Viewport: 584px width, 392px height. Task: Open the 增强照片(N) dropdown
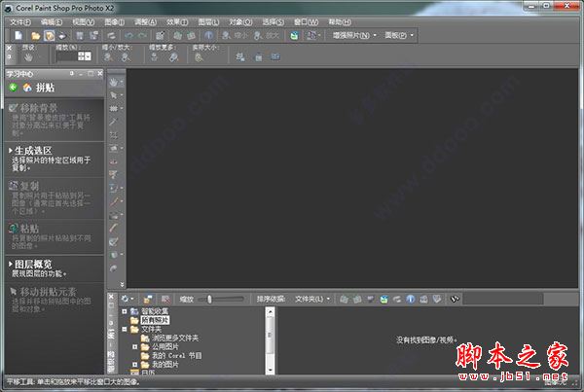pyautogui.click(x=354, y=36)
